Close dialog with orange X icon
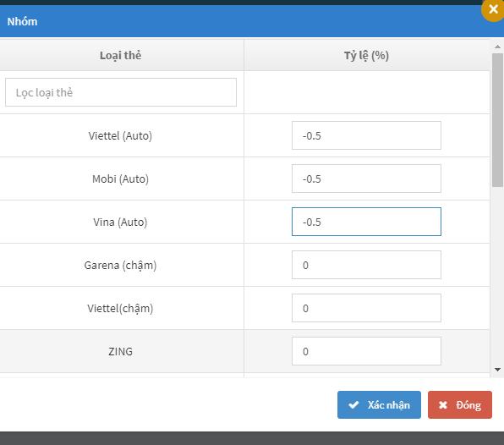The height and width of the screenshot is (445, 504). pyautogui.click(x=493, y=9)
